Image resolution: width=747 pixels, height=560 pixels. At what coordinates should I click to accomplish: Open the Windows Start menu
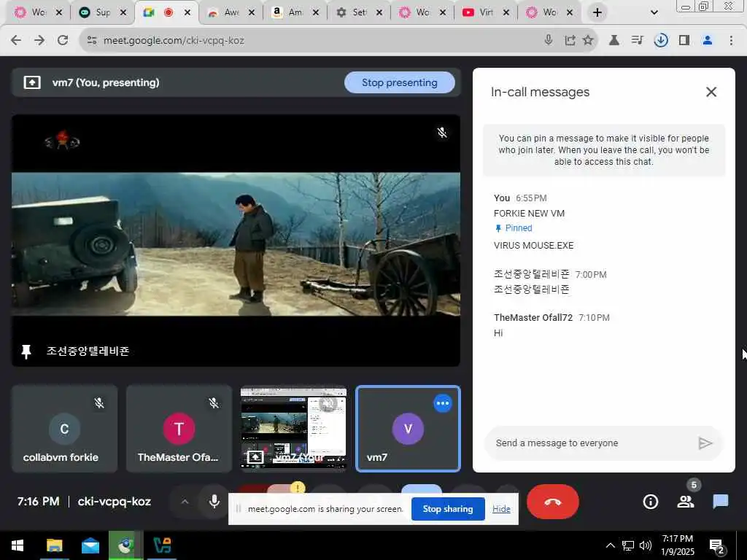coord(18,545)
